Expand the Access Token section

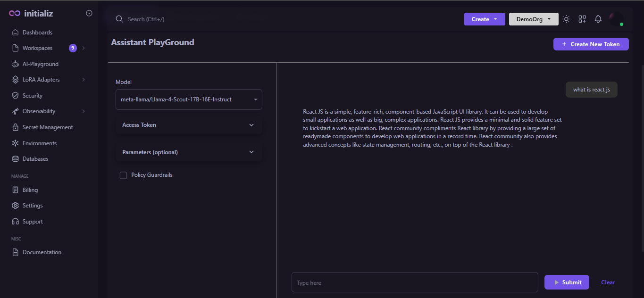click(x=189, y=125)
